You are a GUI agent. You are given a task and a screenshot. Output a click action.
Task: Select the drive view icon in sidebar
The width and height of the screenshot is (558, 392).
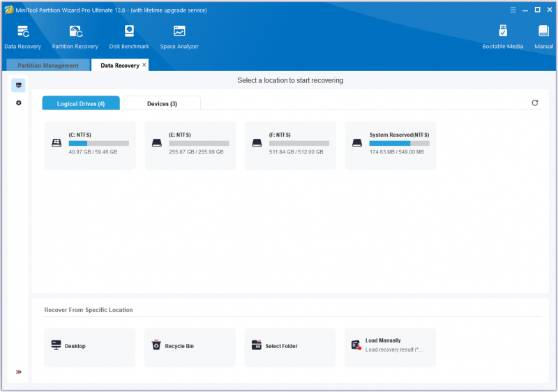(x=19, y=85)
